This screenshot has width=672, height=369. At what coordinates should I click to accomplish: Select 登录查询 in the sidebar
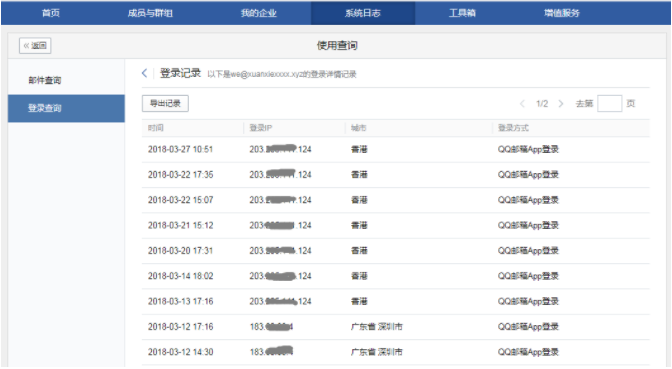point(66,108)
